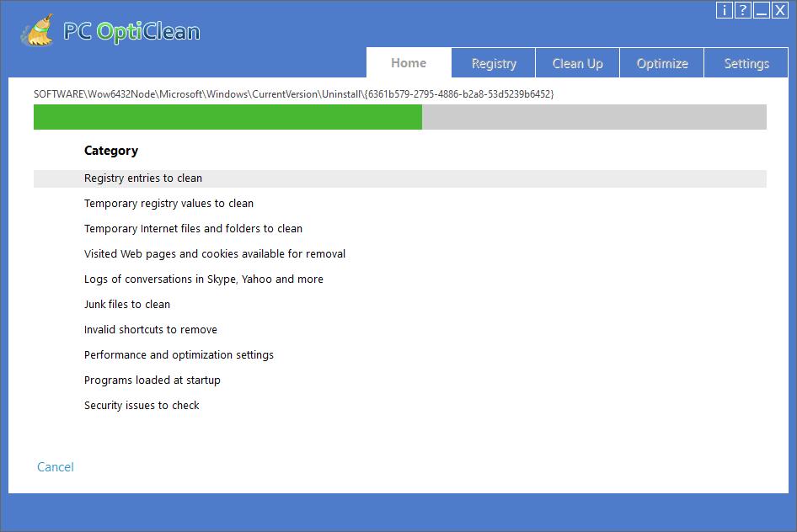This screenshot has width=797, height=532.
Task: Select Logs of conversations in Skype category
Action: tap(203, 279)
